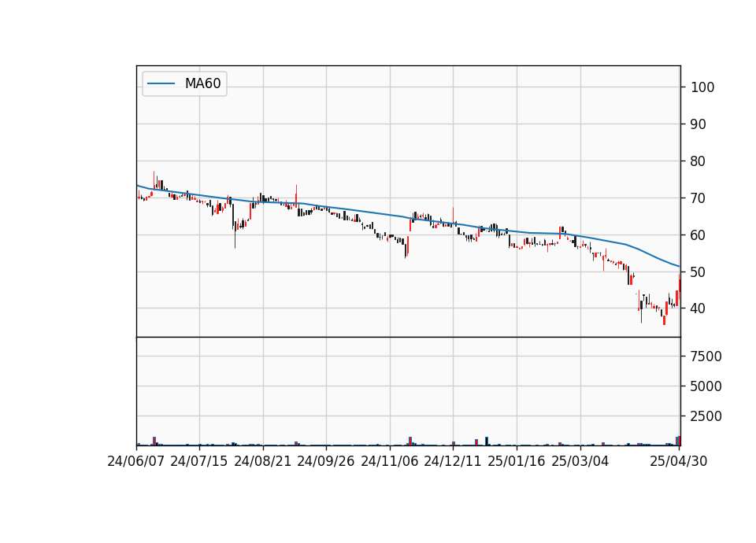Click the date label 25/03/04
The height and width of the screenshot is (543, 756).
(x=580, y=461)
